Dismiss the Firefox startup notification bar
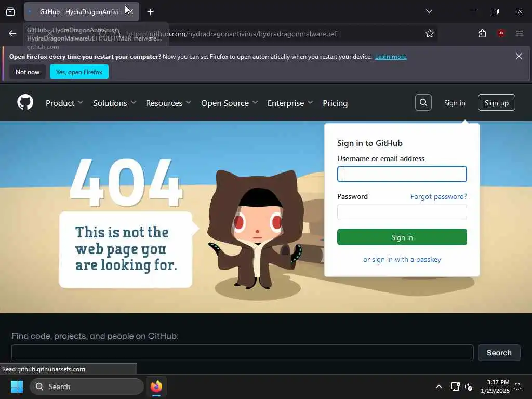Viewport: 532px width, 399px height. coord(519,56)
